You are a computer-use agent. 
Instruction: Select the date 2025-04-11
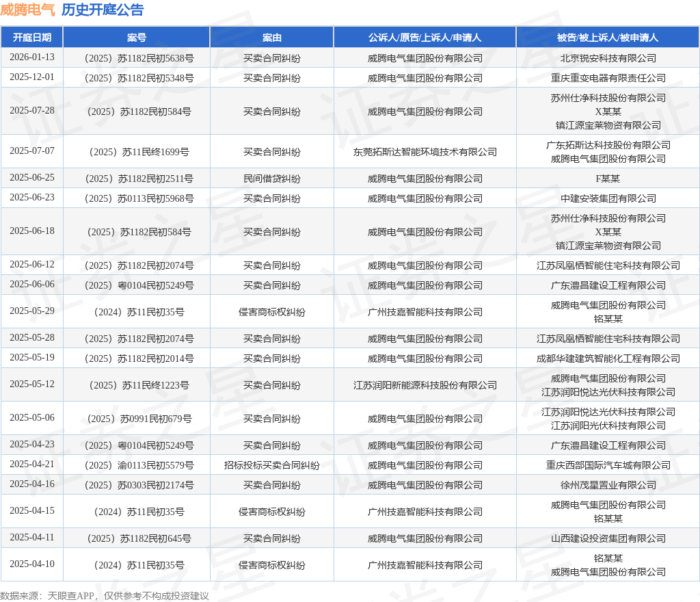[32, 537]
